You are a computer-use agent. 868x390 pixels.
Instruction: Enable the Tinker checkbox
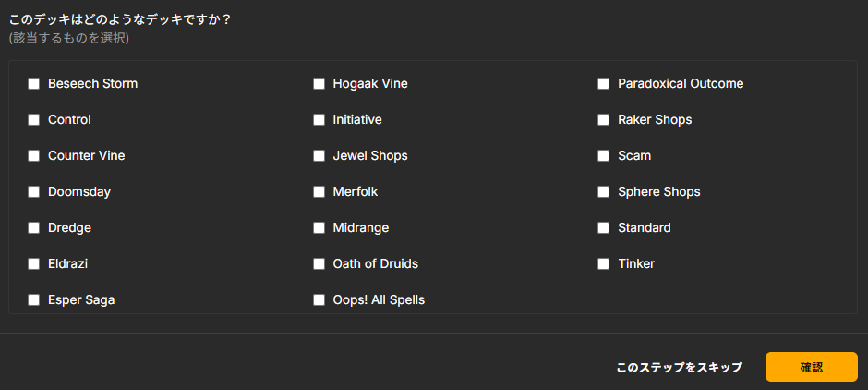click(604, 264)
